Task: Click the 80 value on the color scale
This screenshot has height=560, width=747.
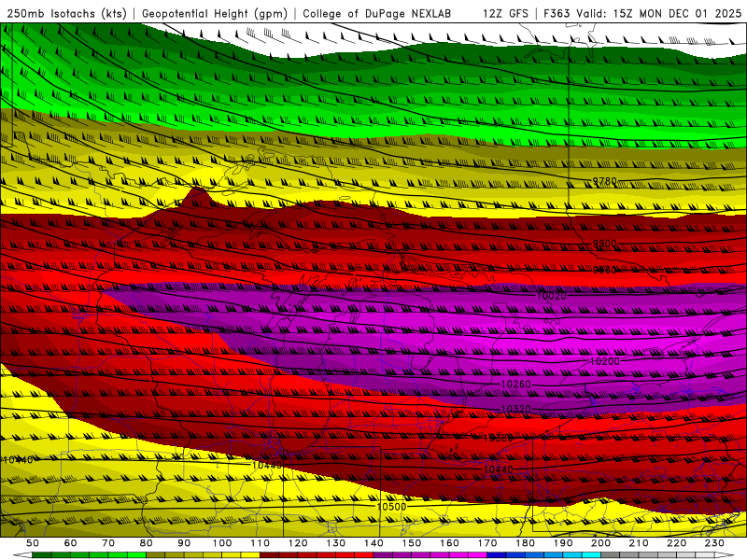Action: tap(147, 543)
